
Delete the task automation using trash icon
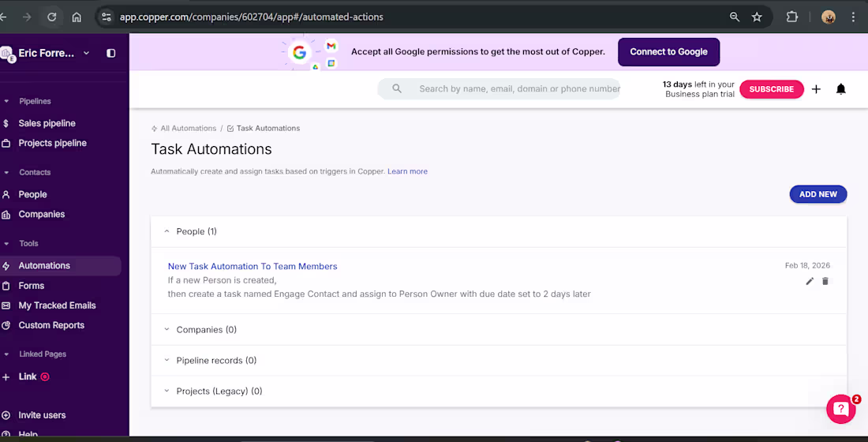pos(825,281)
